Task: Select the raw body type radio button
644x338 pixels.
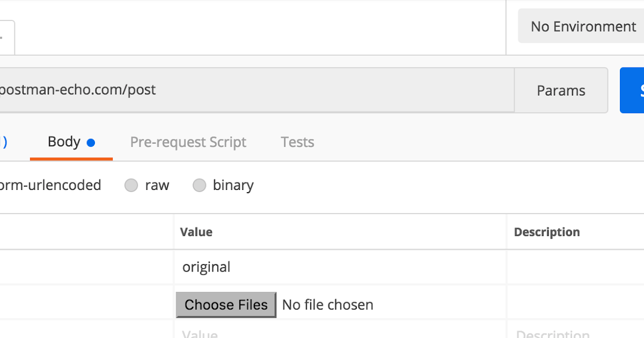Action: coord(131,186)
